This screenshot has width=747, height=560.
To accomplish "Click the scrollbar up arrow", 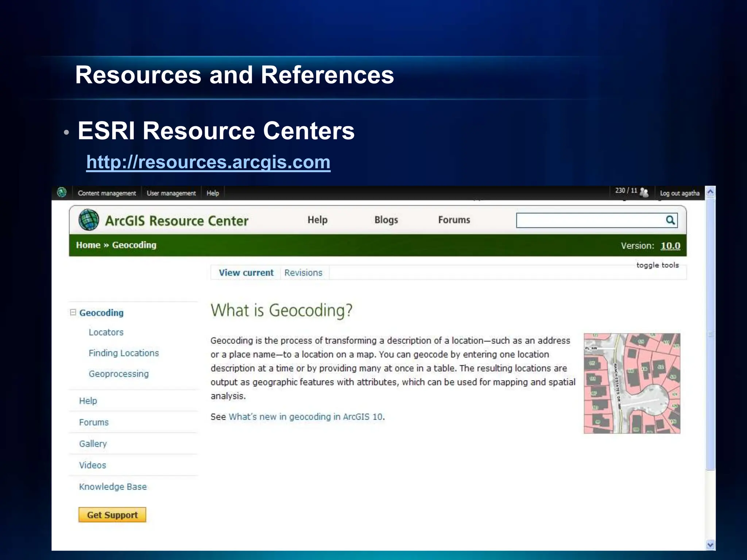I will [x=710, y=191].
